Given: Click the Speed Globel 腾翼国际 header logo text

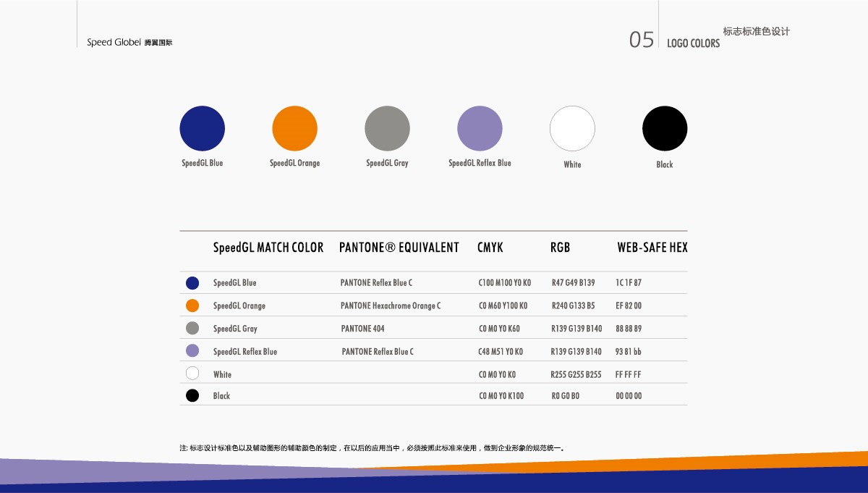Looking at the screenshot, I should pos(129,43).
